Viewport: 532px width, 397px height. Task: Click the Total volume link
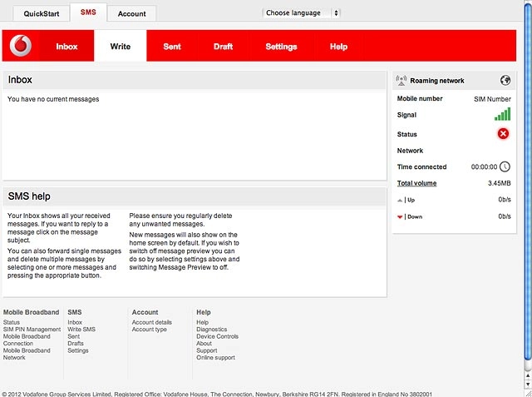pyautogui.click(x=416, y=183)
